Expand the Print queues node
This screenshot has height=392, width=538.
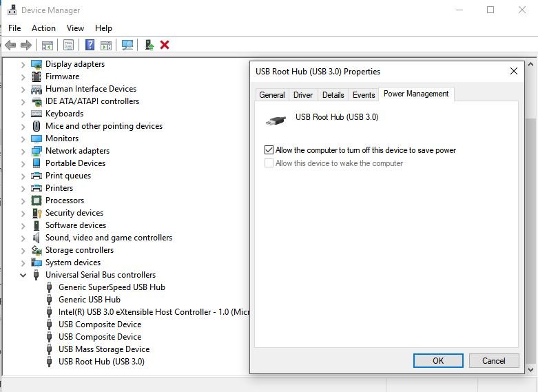[23, 176]
